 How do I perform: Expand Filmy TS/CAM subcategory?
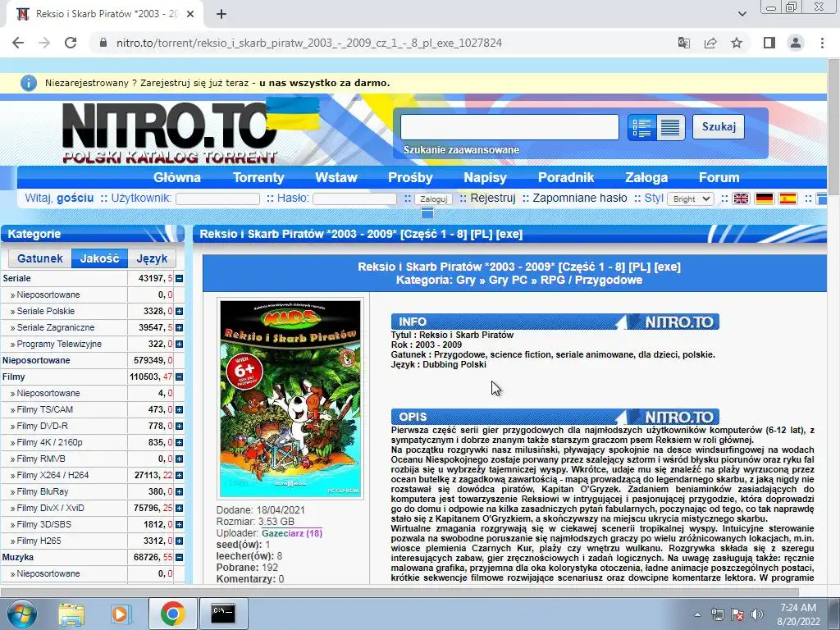click(179, 410)
